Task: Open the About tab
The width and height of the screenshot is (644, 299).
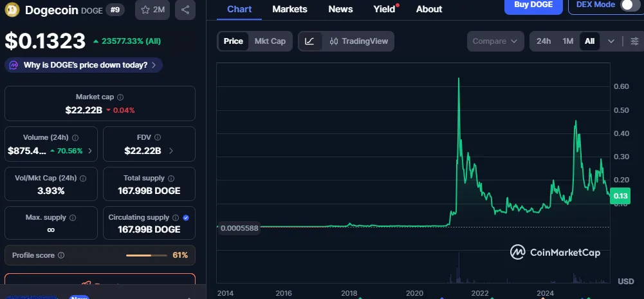Action: [x=429, y=9]
